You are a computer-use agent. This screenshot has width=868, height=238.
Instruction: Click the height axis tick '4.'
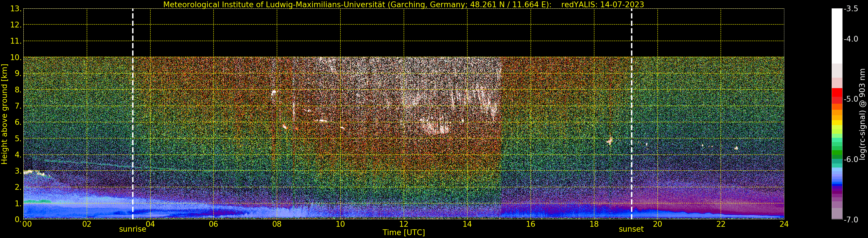(x=18, y=155)
